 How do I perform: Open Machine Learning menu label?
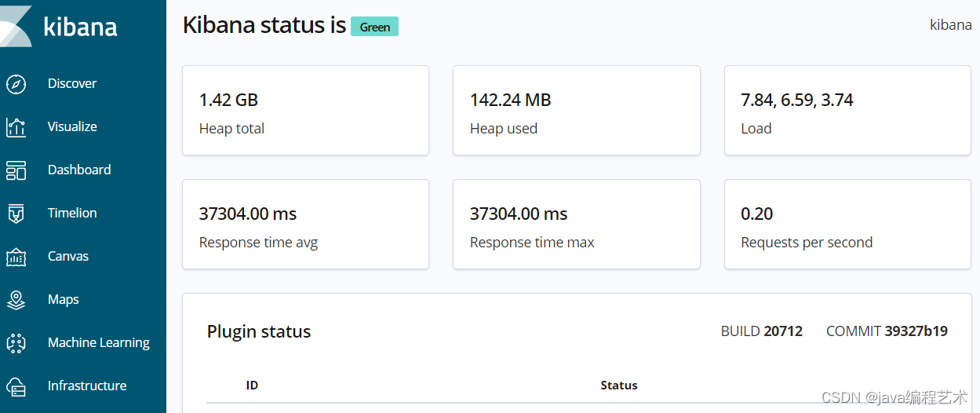[99, 342]
